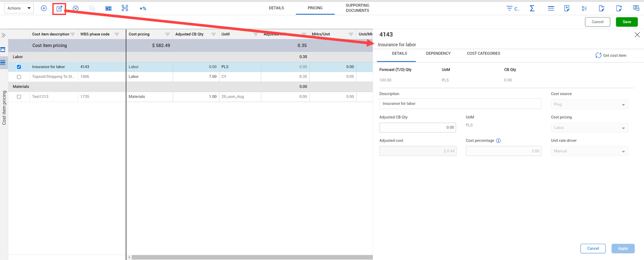
Task: Click the add (plus circle) toolbar icon
Action: [44, 8]
